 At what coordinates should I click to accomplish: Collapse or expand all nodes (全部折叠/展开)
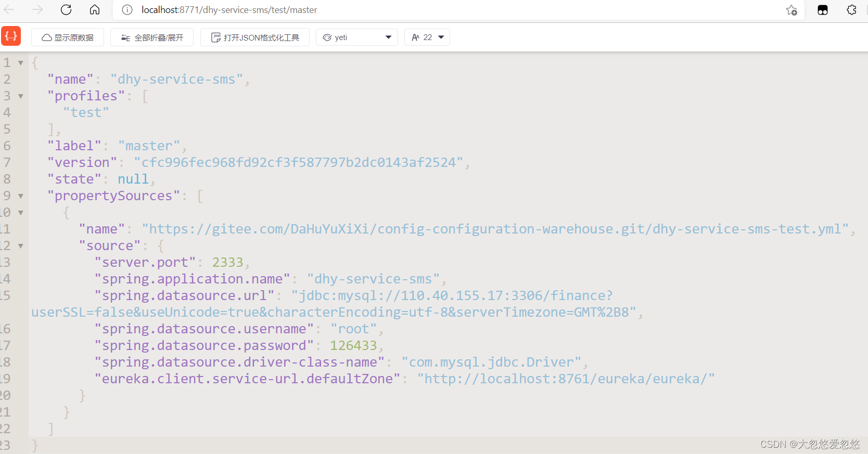(x=152, y=37)
